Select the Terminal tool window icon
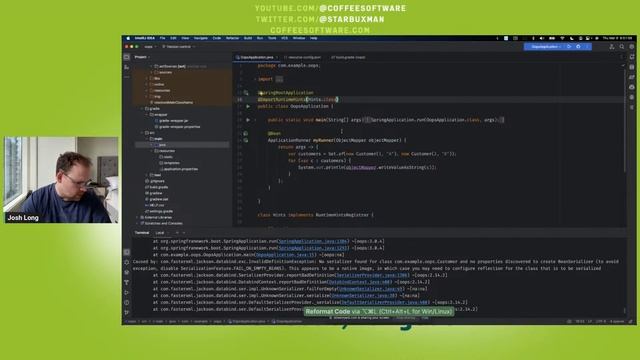Screen dimensions: 640x360 point(127,252)
